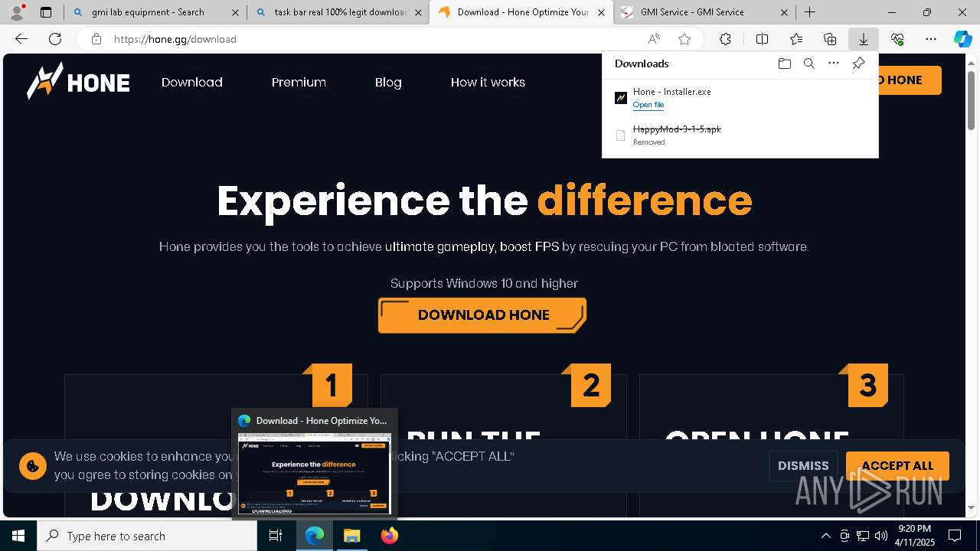This screenshot has width=980, height=551.
Task: Click the Hone Installer file icon
Action: click(621, 98)
